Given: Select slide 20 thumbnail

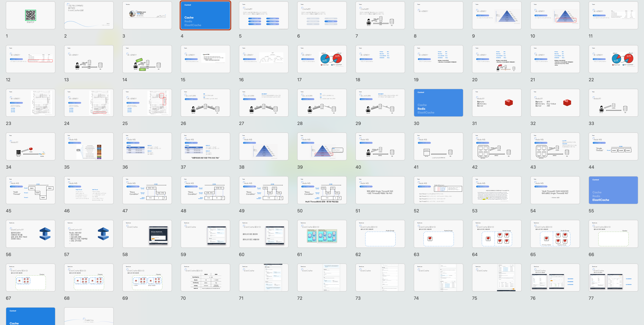Looking at the screenshot, I should 497,59.
